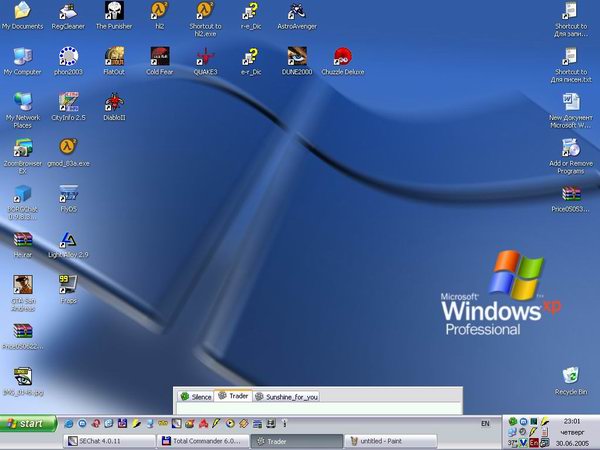
Task: Launch the Light Alloy 2.9 player shortcut
Action: click(68, 245)
